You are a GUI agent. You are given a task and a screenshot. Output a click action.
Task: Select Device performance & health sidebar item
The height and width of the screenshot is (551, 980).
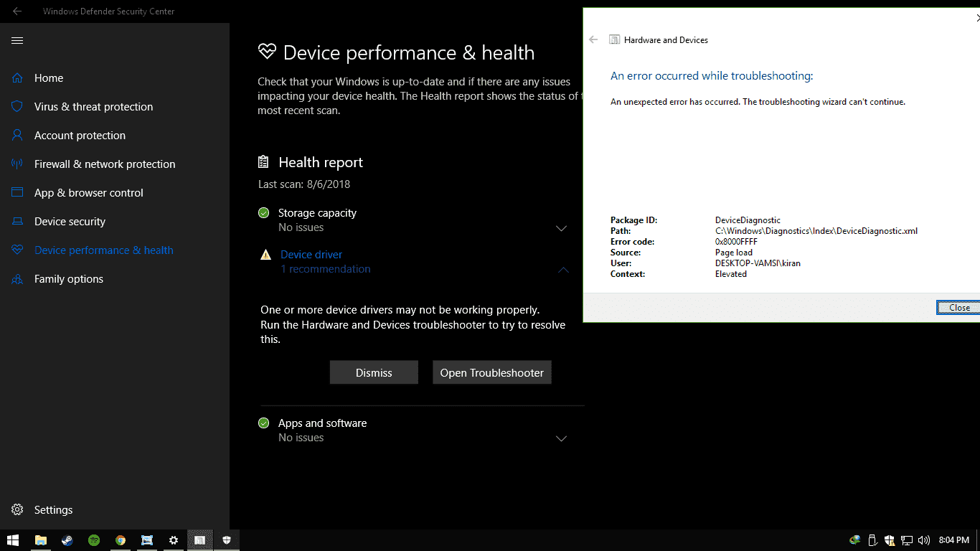click(104, 250)
